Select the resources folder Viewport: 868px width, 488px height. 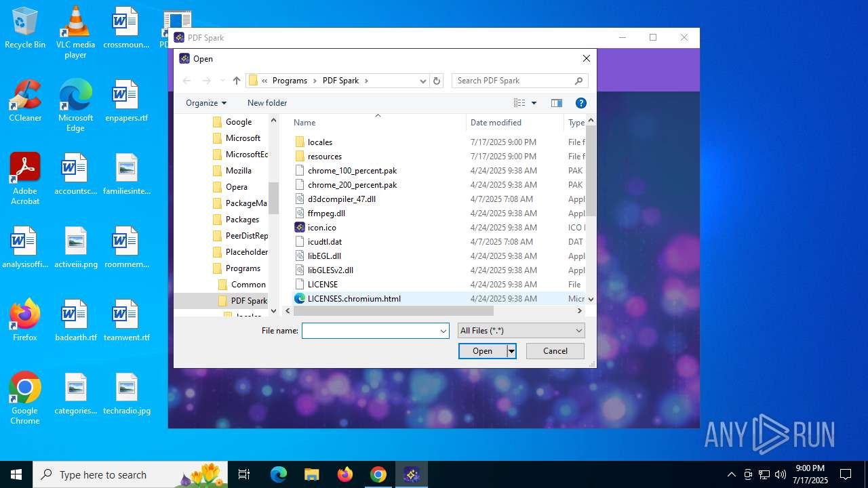coord(324,157)
